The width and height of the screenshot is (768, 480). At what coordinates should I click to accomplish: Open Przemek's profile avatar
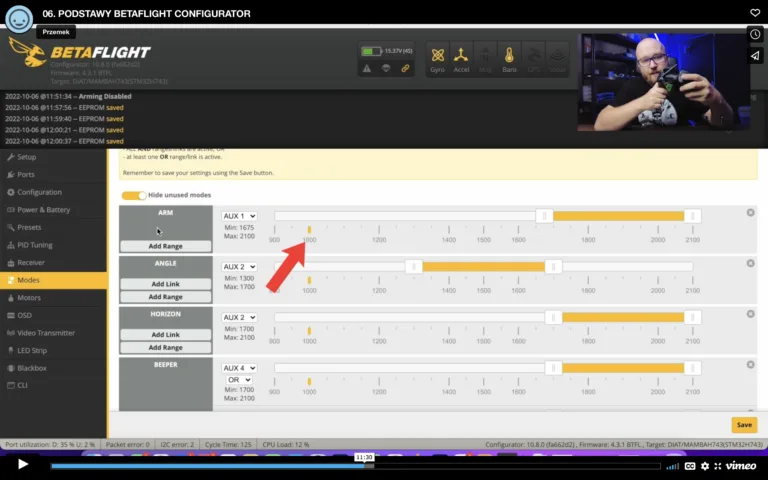tap(19, 19)
